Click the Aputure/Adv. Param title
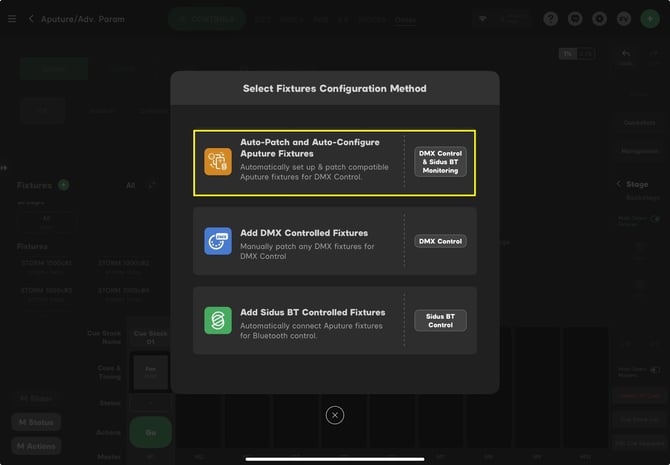The width and height of the screenshot is (670, 465). coord(83,19)
